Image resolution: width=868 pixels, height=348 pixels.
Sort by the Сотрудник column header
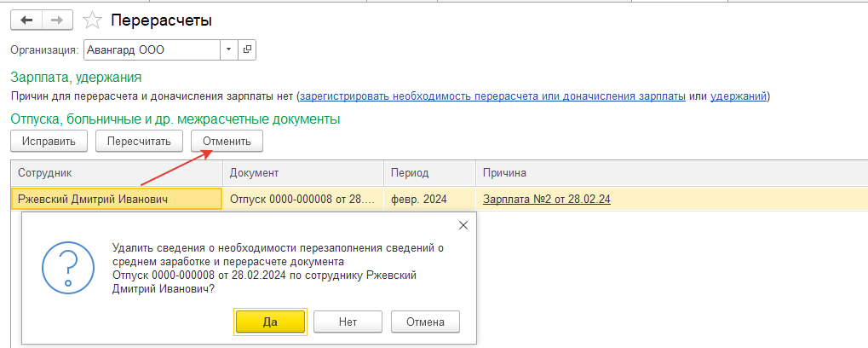(116, 173)
